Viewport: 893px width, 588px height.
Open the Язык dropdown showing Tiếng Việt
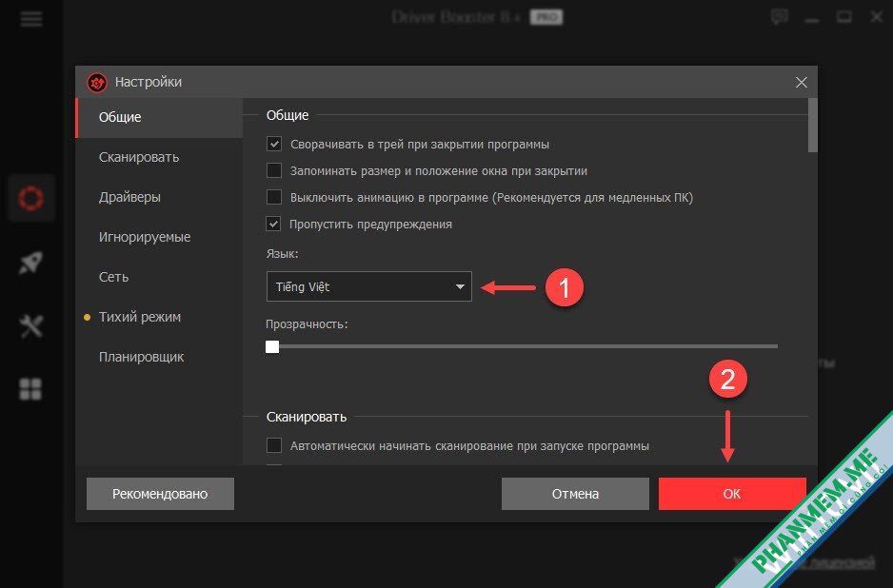click(x=369, y=286)
